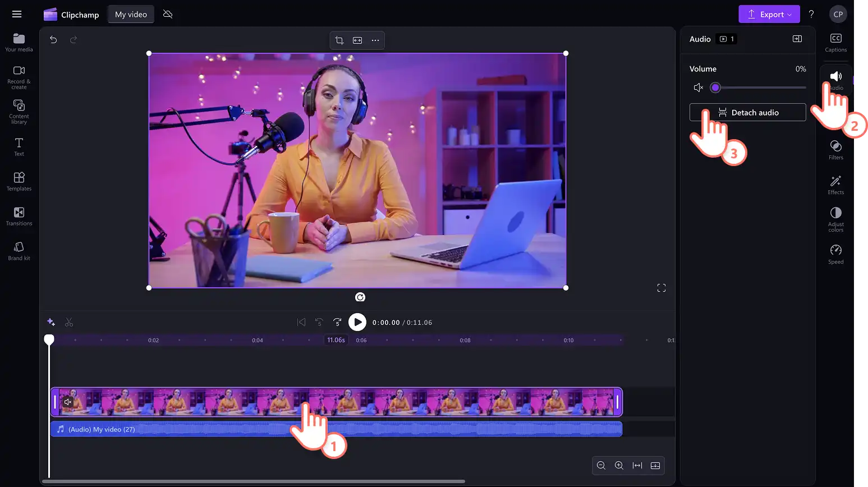The image size is (868, 487).
Task: Click the volume slider handle
Action: pos(715,88)
